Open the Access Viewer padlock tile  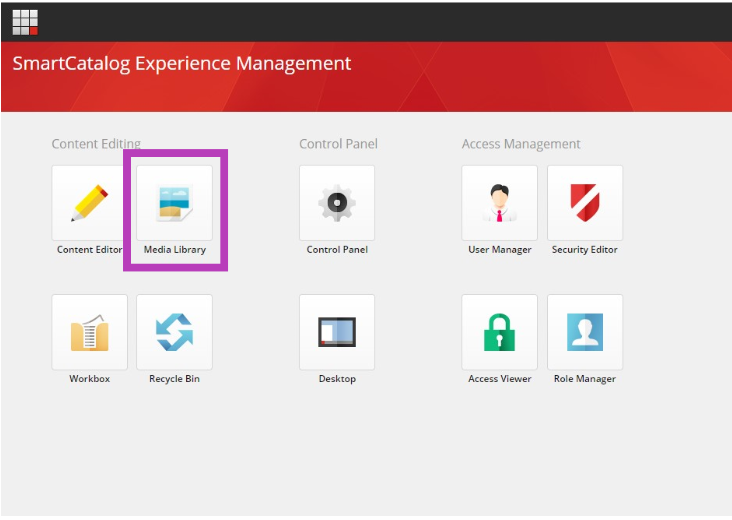[x=500, y=332]
